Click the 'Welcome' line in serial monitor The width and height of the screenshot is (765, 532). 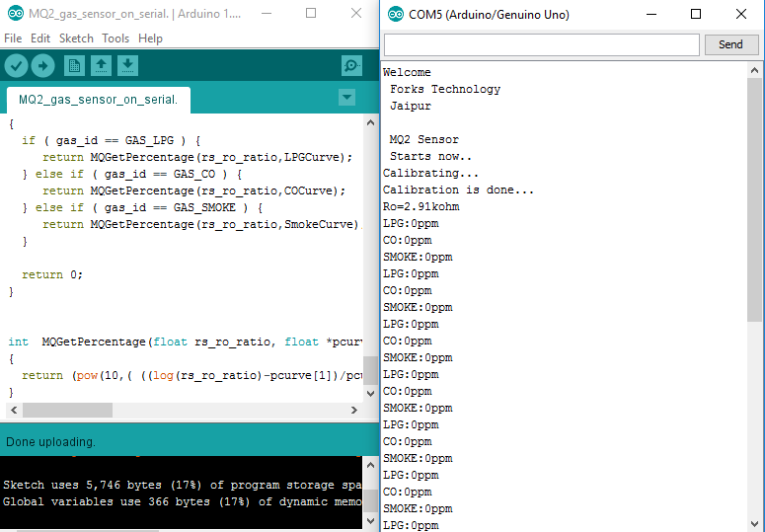click(x=407, y=73)
